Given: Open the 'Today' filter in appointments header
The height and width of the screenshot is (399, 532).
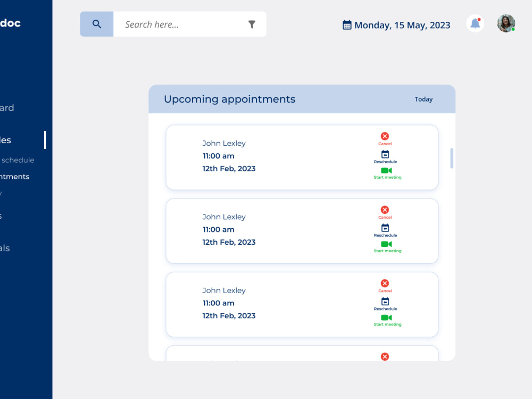Looking at the screenshot, I should [423, 99].
